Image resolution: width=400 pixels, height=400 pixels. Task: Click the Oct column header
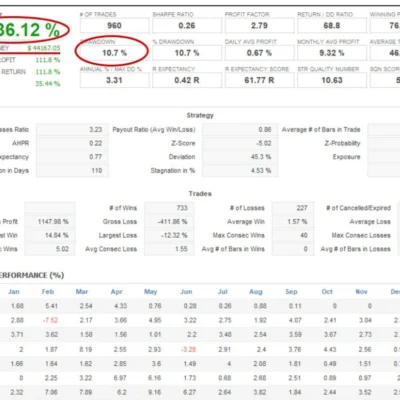pos(327,292)
